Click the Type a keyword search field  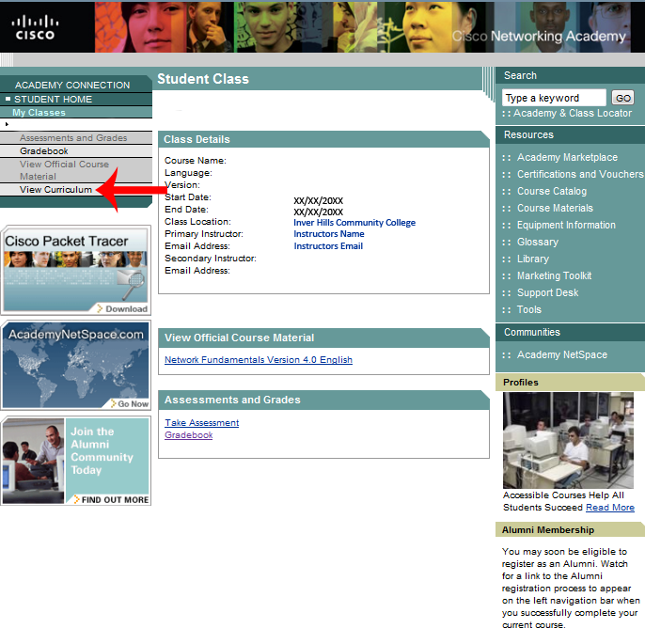point(554,98)
